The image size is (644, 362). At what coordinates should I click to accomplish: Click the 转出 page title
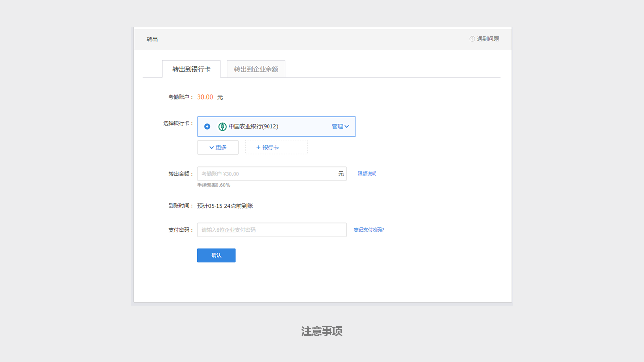point(152,39)
